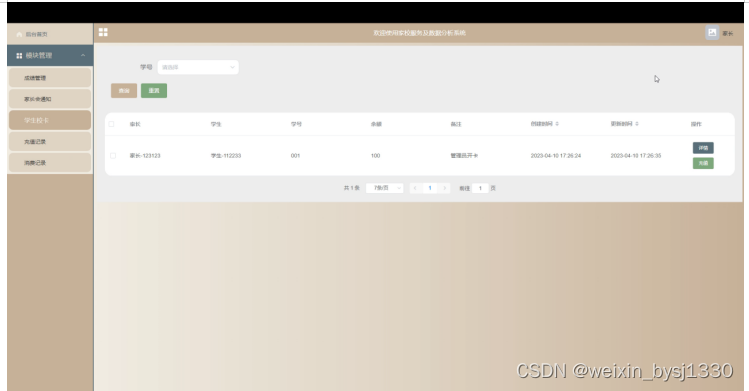749x391 pixels.
Task: Sort by 创建时间 column arrows
Action: coord(557,124)
